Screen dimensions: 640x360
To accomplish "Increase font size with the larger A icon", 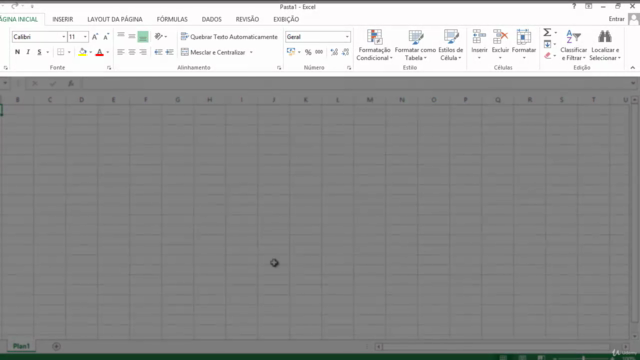I will click(x=95, y=37).
